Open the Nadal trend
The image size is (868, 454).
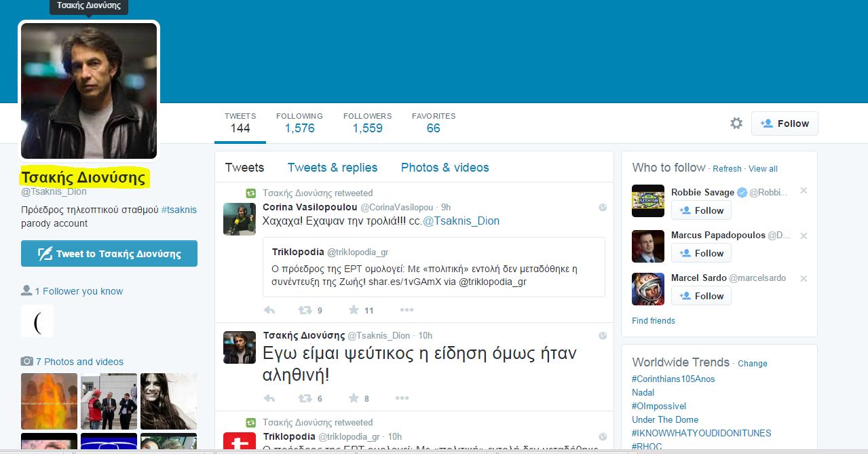tap(643, 392)
